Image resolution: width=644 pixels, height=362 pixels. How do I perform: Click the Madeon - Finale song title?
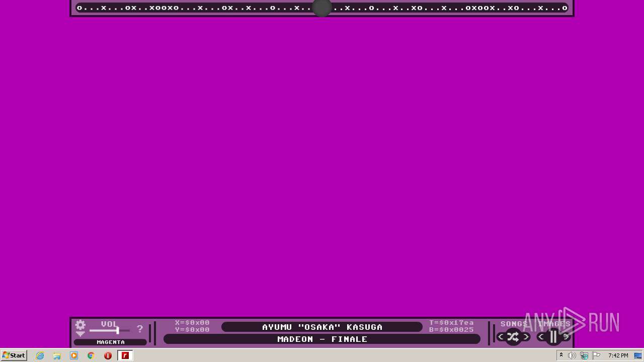pos(322,339)
